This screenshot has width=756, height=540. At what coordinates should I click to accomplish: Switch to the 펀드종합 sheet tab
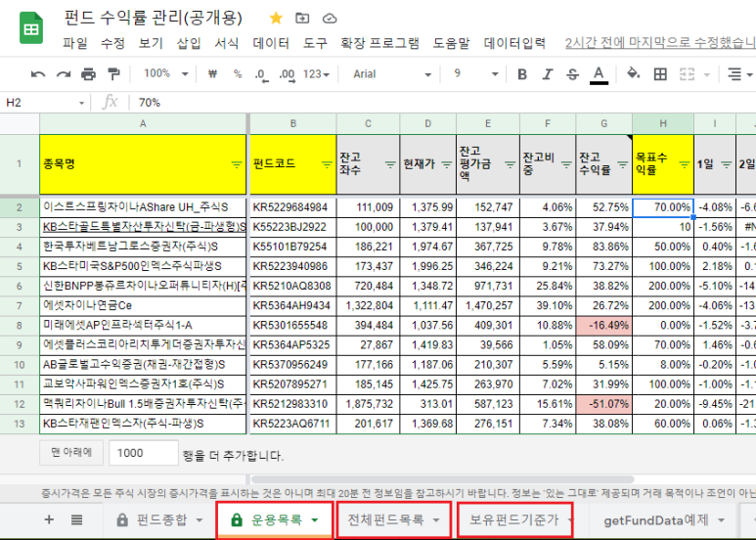[160, 519]
